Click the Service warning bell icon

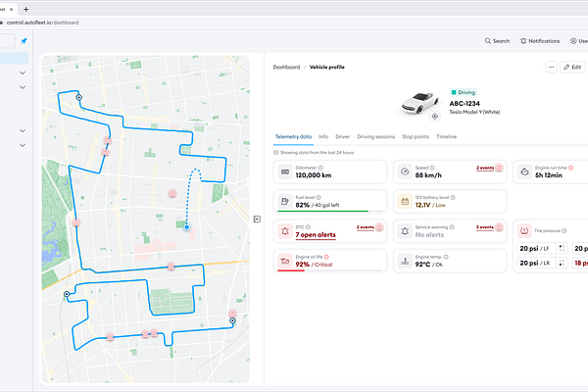click(x=405, y=231)
